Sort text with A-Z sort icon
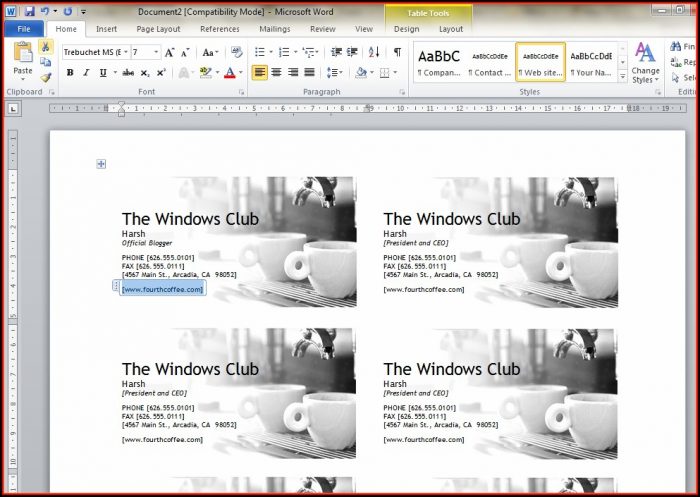The height and width of the screenshot is (497, 700). [x=374, y=52]
